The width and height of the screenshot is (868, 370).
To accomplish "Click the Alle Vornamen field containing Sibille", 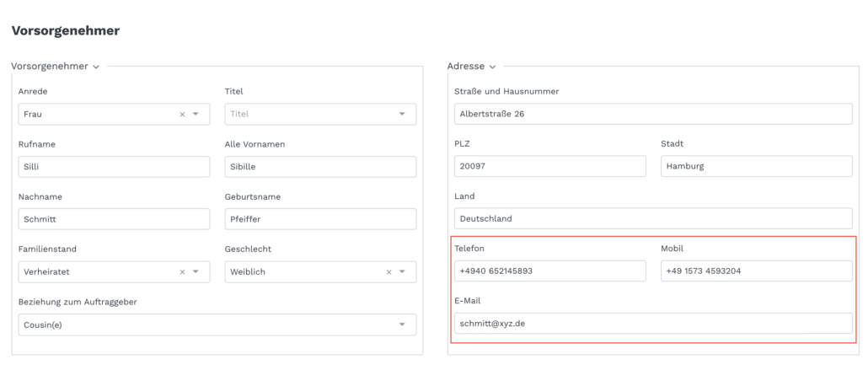I will [320, 167].
